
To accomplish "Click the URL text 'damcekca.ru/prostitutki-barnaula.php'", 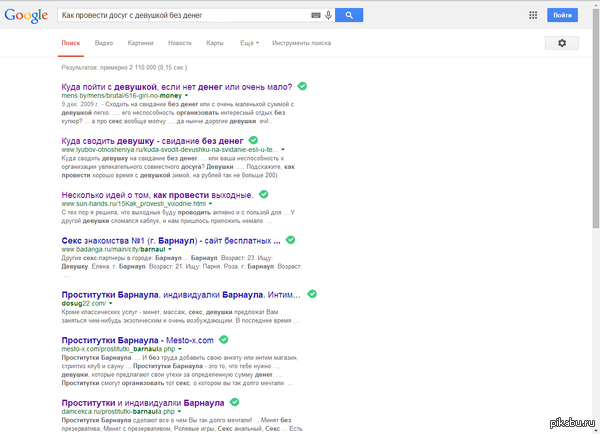I will pyautogui.click(x=118, y=412).
